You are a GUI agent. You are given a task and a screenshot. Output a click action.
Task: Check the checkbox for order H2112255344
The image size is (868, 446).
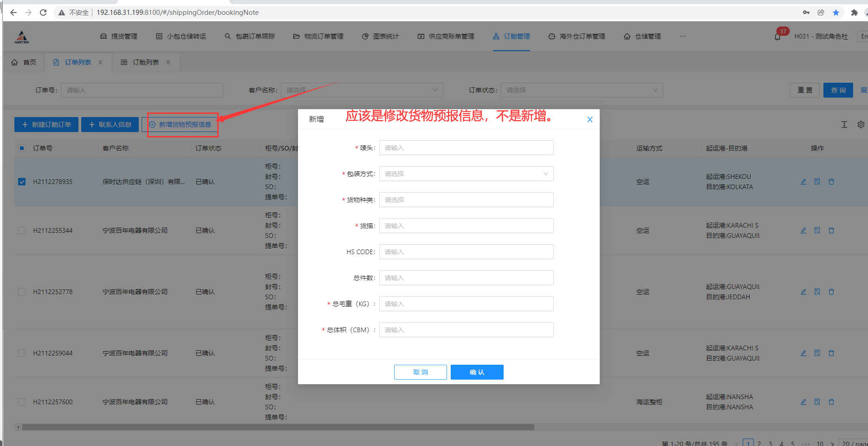(x=22, y=230)
